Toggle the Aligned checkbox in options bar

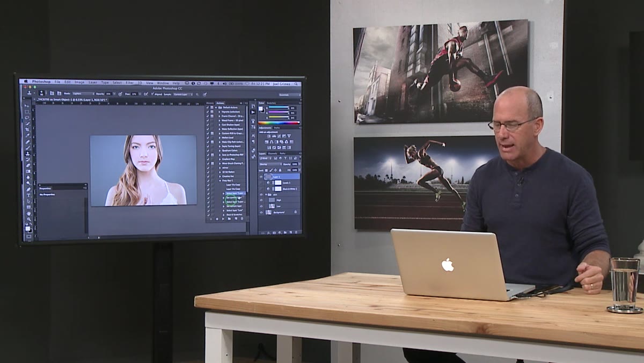point(152,94)
